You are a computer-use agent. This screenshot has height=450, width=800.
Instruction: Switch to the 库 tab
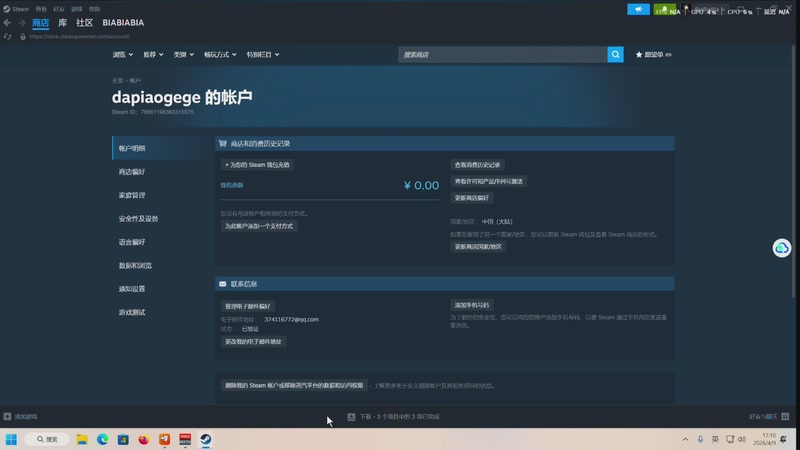pyautogui.click(x=62, y=22)
